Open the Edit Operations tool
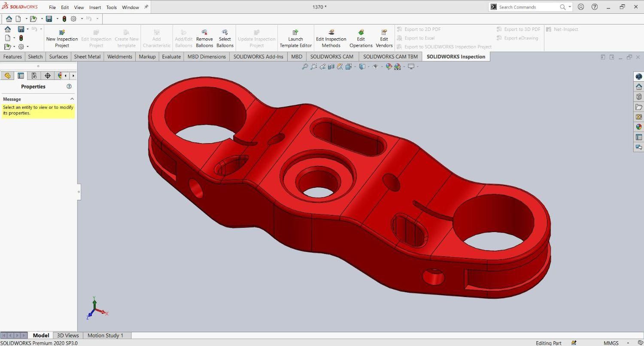Image resolution: width=644 pixels, height=346 pixels. pos(361,39)
